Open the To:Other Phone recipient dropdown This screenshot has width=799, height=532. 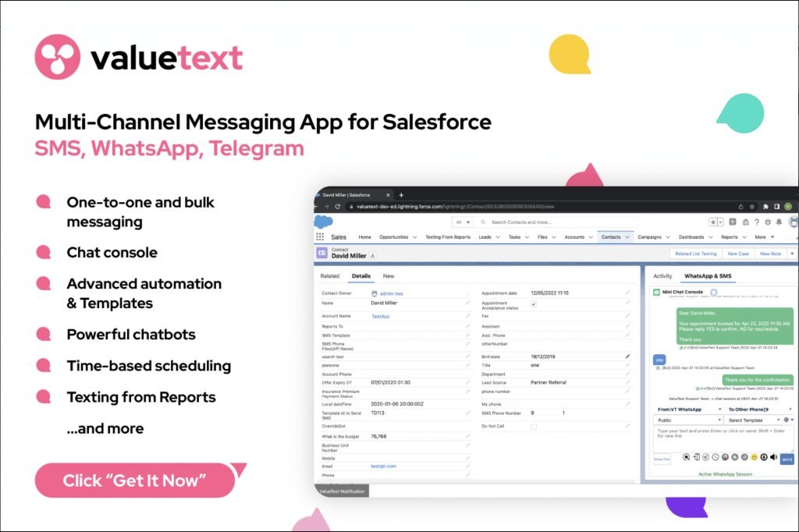point(760,410)
